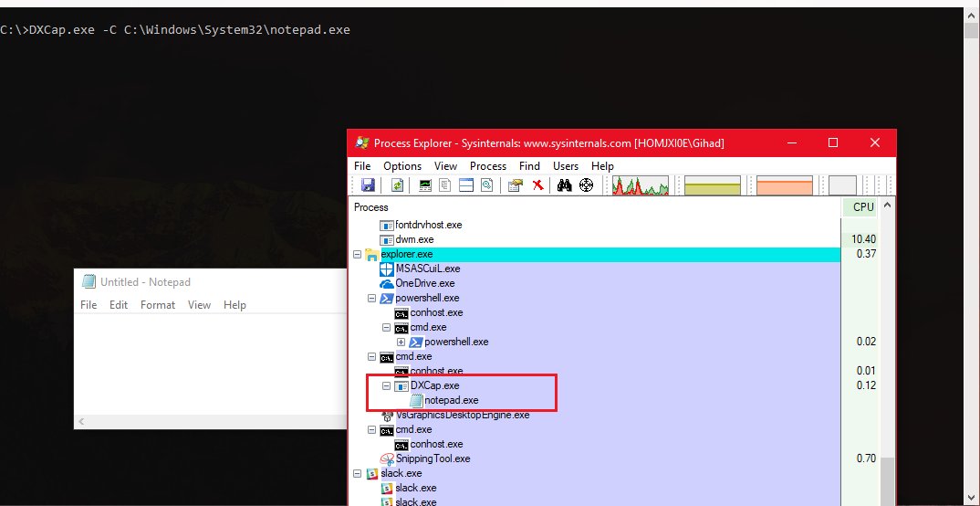Select the fontdrvhost.exe process row
980x506 pixels.
point(596,225)
